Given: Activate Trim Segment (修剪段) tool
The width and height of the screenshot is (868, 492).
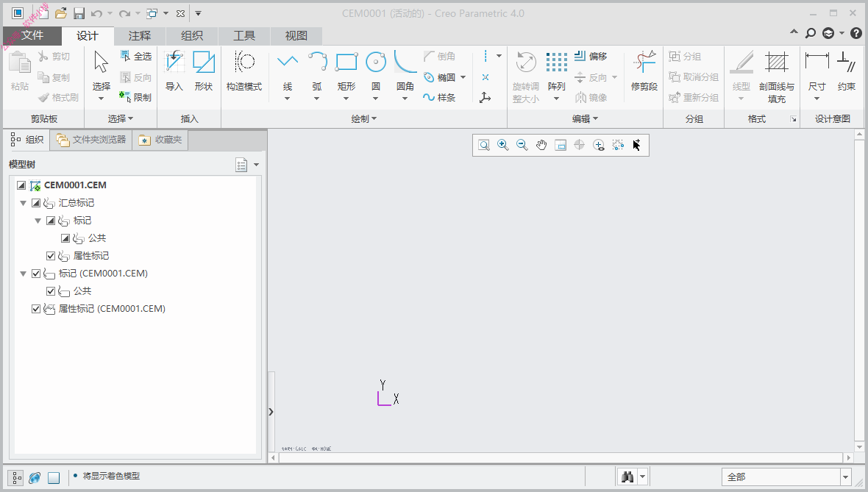Looking at the screenshot, I should tap(644, 71).
